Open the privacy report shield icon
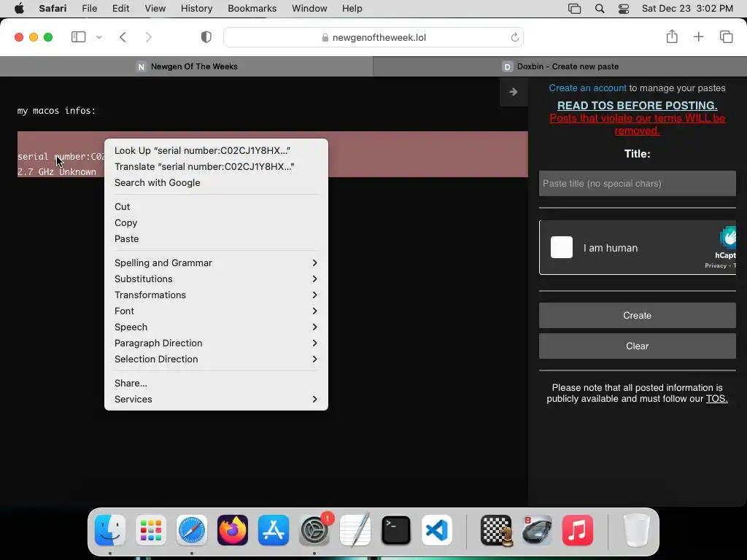 click(206, 37)
